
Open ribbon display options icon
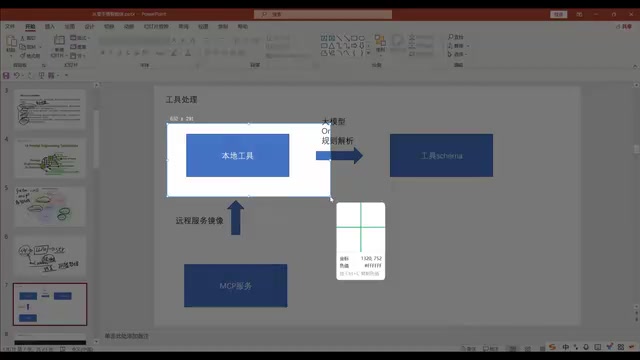pos(579,14)
